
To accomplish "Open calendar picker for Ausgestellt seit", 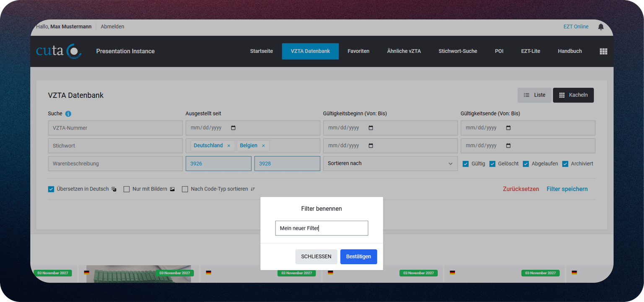I will [x=234, y=128].
